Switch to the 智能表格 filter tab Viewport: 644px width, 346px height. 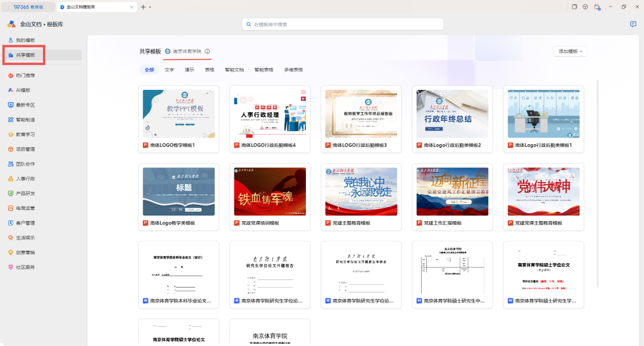pos(264,70)
